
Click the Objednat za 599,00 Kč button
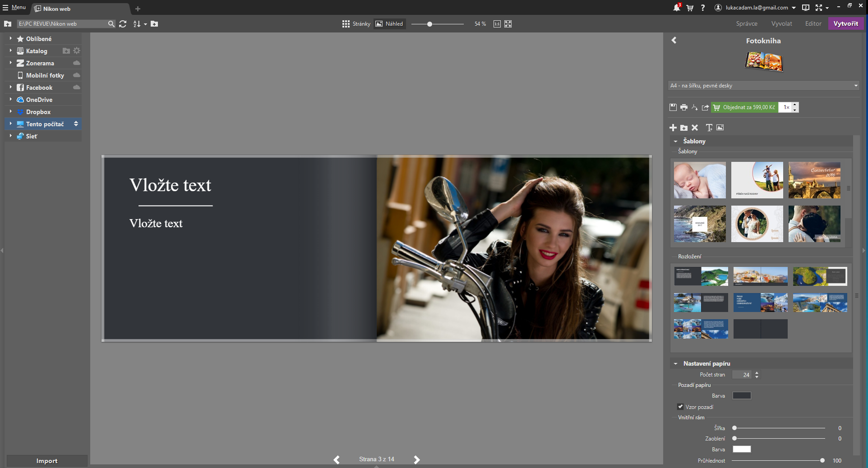click(x=744, y=107)
